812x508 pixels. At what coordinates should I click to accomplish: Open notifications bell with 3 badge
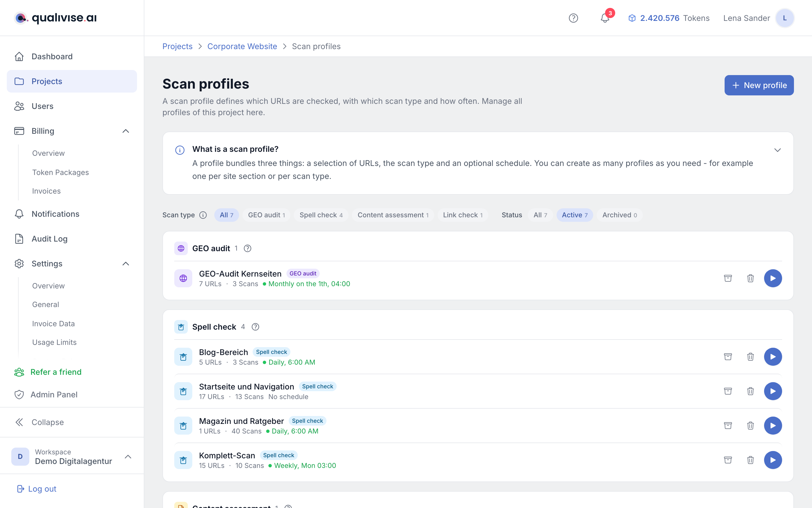click(x=605, y=18)
